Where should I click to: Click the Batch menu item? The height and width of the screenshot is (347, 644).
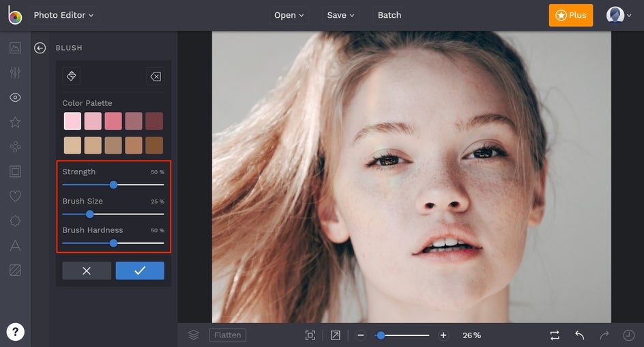[x=390, y=15]
